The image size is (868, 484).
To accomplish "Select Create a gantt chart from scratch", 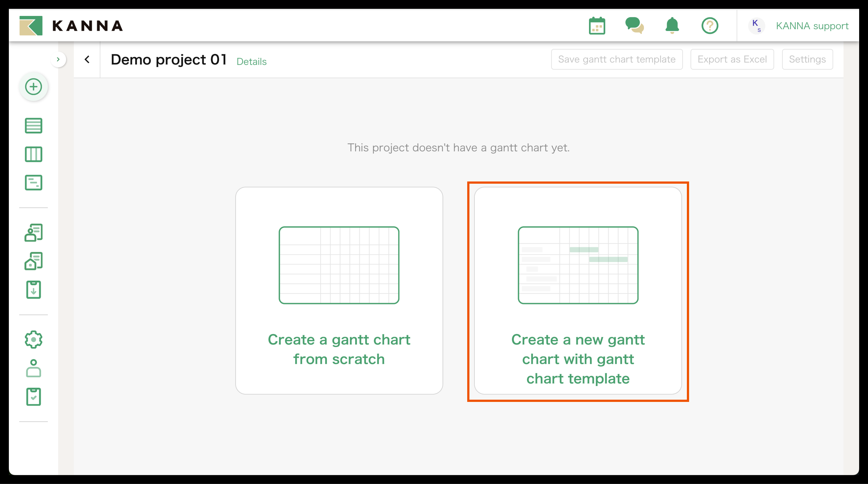I will (339, 291).
